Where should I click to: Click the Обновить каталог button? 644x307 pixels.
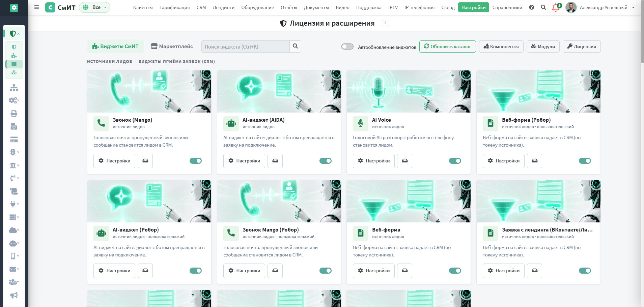point(448,47)
